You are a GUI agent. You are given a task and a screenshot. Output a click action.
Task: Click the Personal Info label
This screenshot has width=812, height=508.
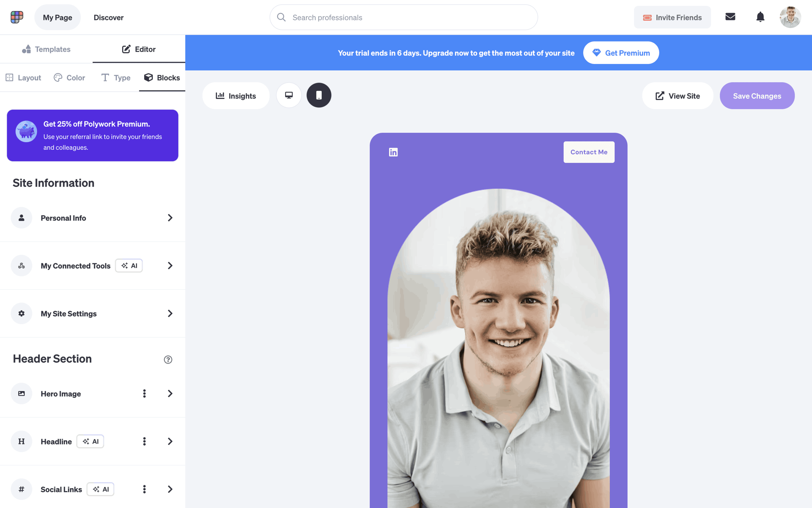pyautogui.click(x=63, y=218)
